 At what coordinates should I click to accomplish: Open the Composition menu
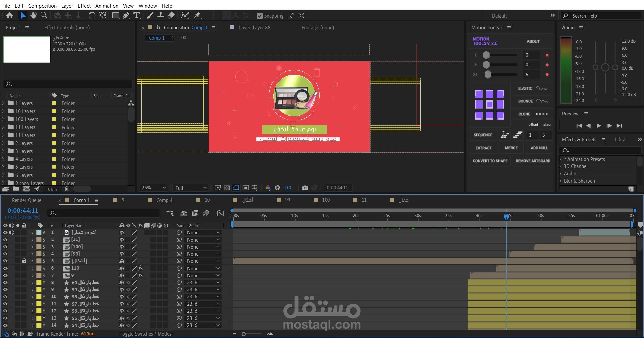pos(42,6)
